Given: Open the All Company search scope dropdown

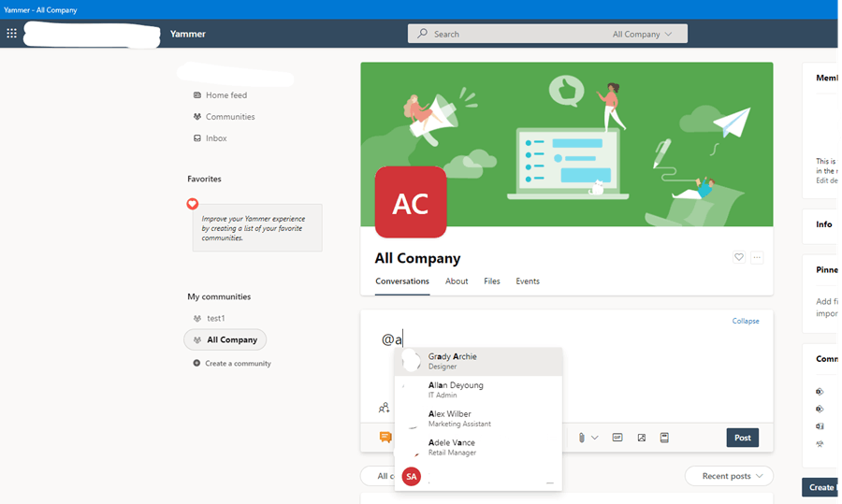Looking at the screenshot, I should click(642, 34).
